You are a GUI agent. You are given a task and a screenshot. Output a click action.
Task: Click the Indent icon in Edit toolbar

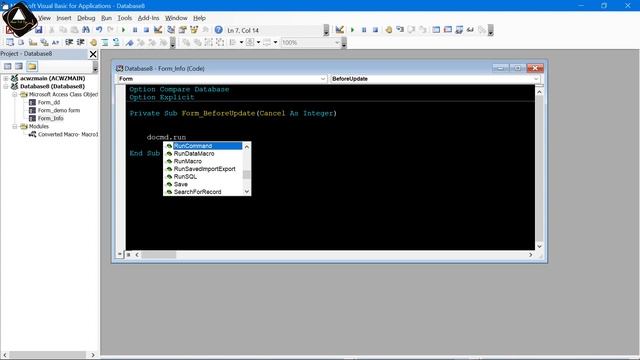click(x=69, y=42)
